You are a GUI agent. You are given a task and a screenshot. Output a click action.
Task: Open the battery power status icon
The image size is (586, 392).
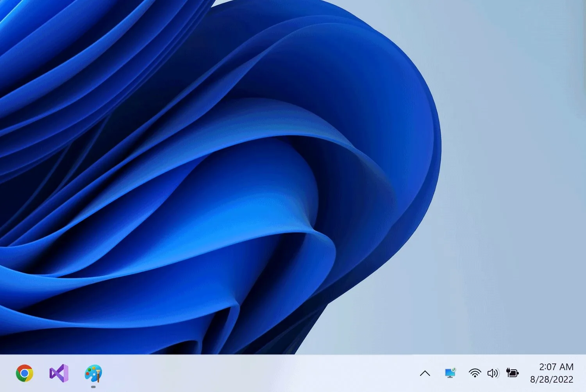tap(512, 373)
